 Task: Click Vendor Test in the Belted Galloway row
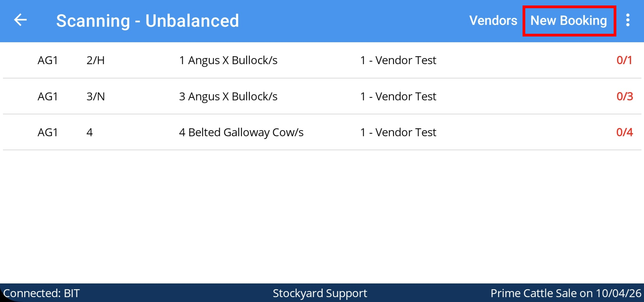tap(398, 132)
